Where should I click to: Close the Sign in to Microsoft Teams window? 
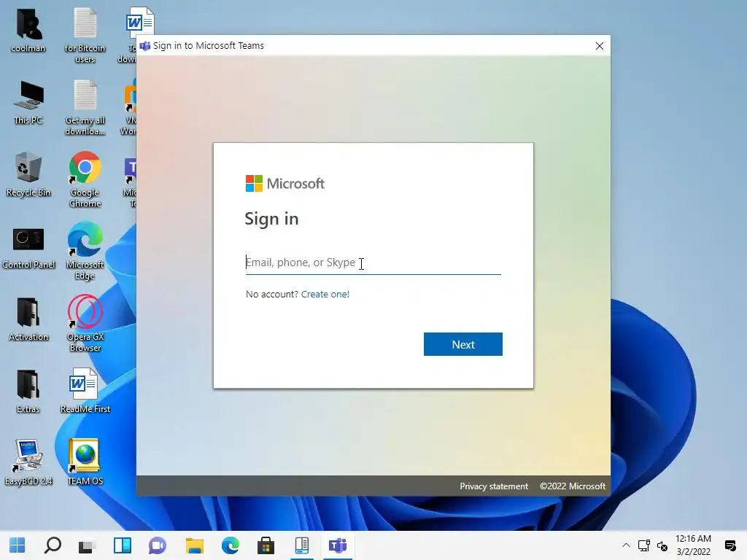click(x=600, y=46)
